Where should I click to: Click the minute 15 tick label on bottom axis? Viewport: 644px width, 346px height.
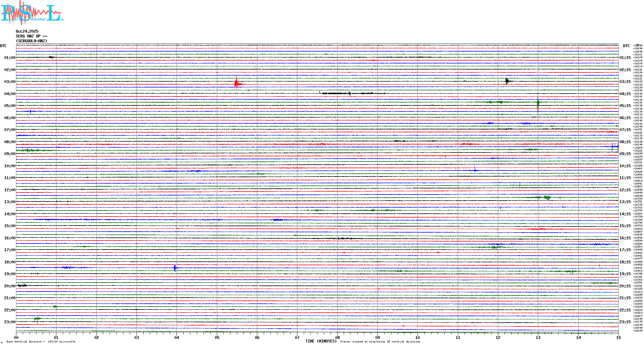(618, 338)
